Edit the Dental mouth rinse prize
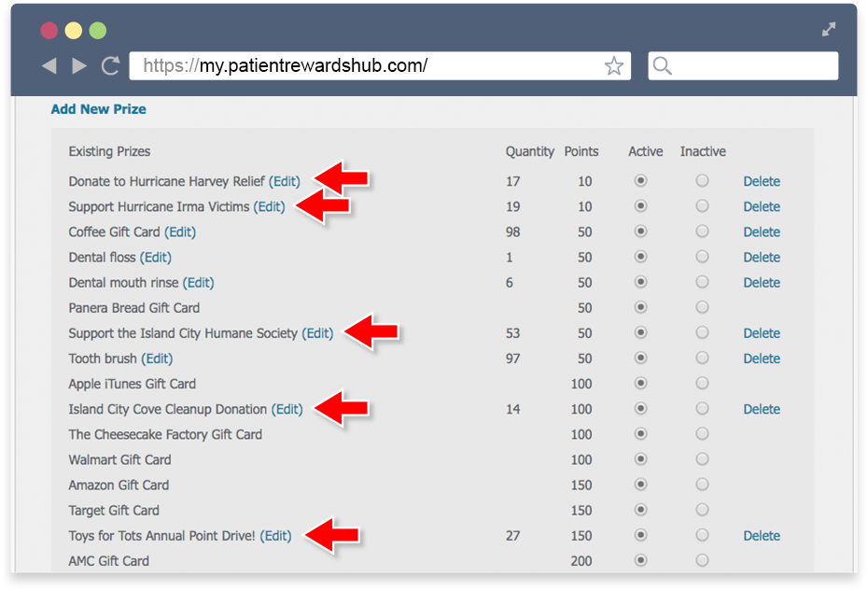Screen dimensions: 868x591 (198, 283)
